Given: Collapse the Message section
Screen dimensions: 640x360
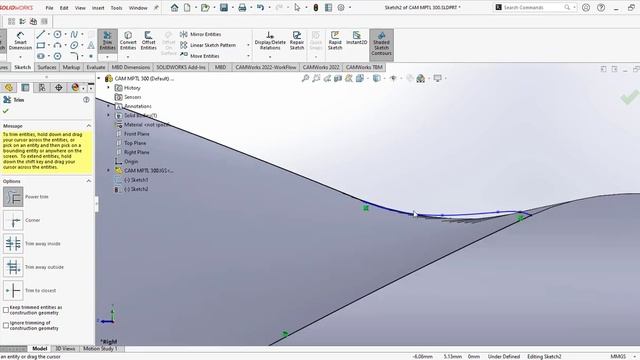Looking at the screenshot, I should point(89,126).
